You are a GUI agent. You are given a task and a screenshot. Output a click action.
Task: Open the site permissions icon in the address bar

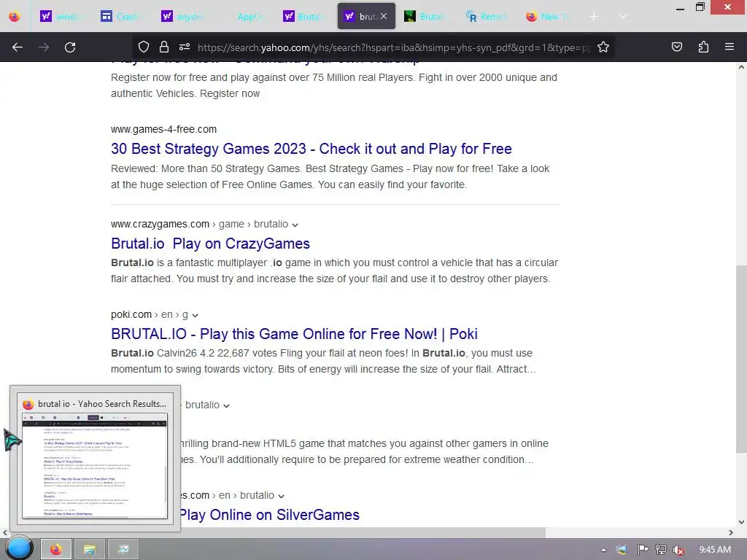(185, 47)
